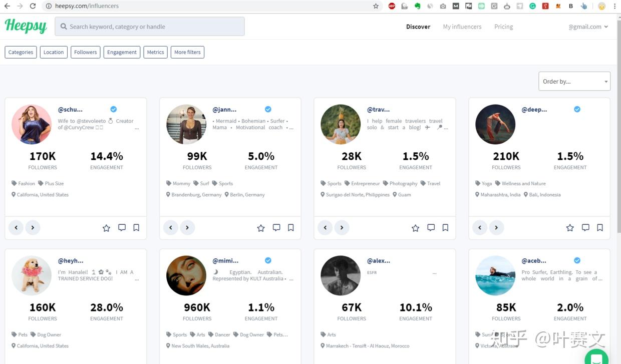This screenshot has height=364, width=621.
Task: Open Adblock Plus extension
Action: click(392, 6)
